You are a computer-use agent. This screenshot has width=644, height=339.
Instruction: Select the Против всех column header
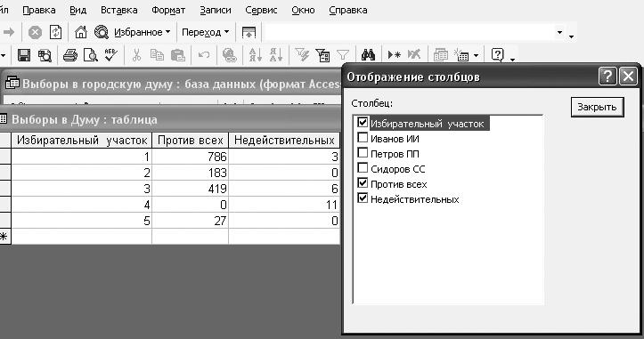190,141
